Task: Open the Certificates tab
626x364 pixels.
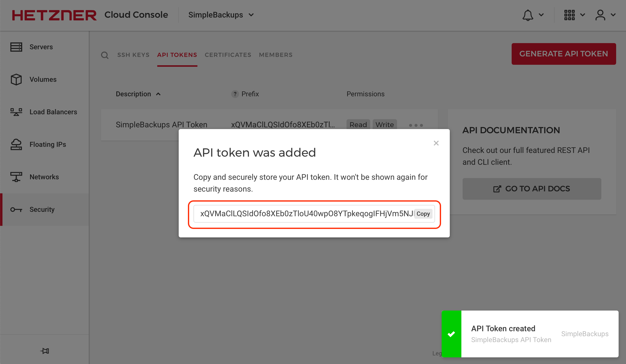Action: point(228,55)
